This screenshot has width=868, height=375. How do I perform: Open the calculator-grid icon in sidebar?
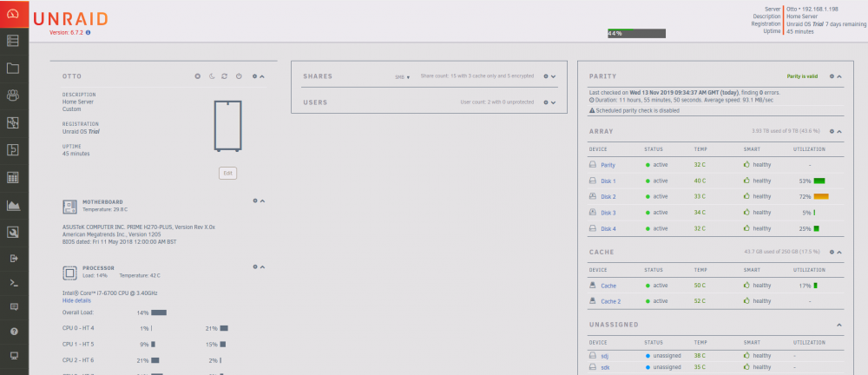pos(13,177)
